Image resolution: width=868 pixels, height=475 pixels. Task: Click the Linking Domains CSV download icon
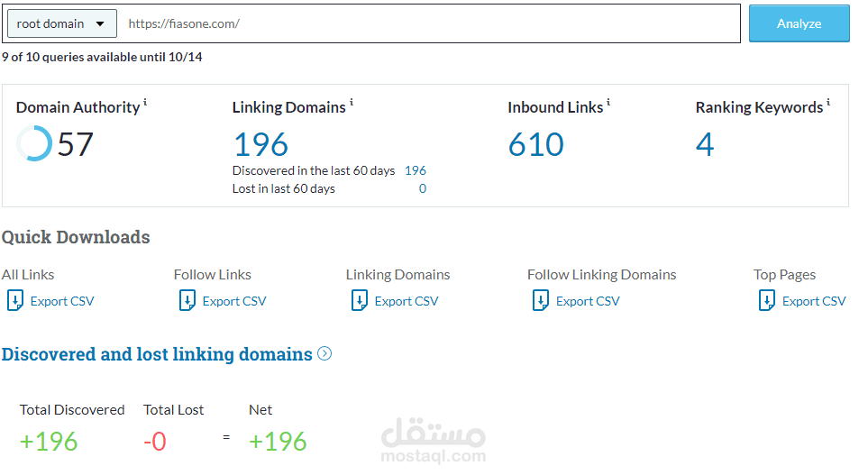click(360, 301)
